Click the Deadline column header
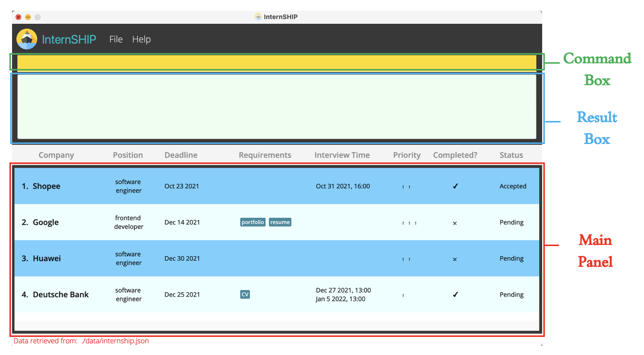The width and height of the screenshot is (644, 355). [181, 155]
